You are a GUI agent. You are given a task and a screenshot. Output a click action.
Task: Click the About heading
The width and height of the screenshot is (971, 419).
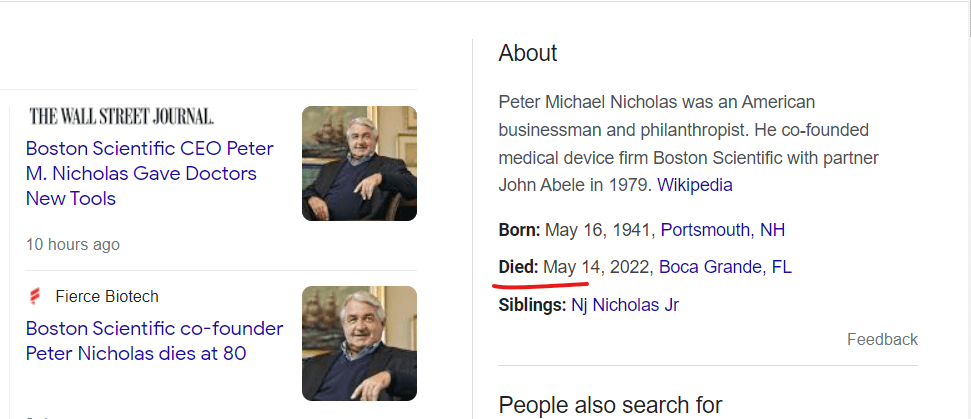[x=528, y=53]
